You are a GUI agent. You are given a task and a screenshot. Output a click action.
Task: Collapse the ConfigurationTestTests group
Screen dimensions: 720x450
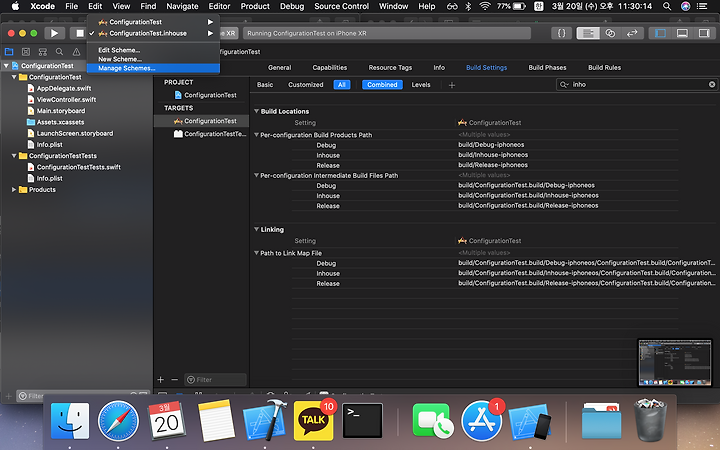[14, 156]
